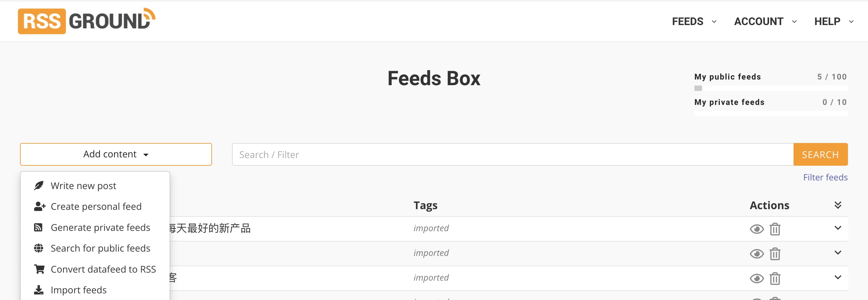The width and height of the screenshot is (868, 300).
Task: Expand all rows with the Actions double chevron
Action: pos(838,205)
